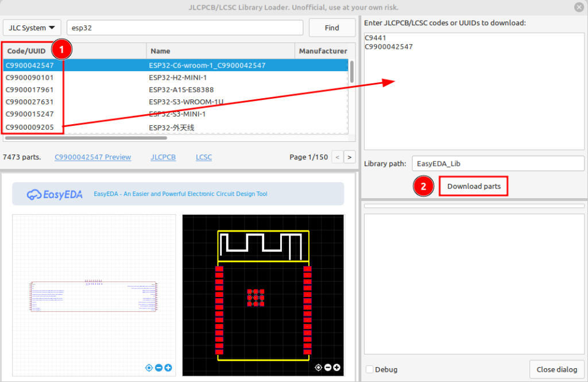Screen dimensions: 588x382
Task: Click the PCB footprint preview thumbnail
Action: point(263,295)
